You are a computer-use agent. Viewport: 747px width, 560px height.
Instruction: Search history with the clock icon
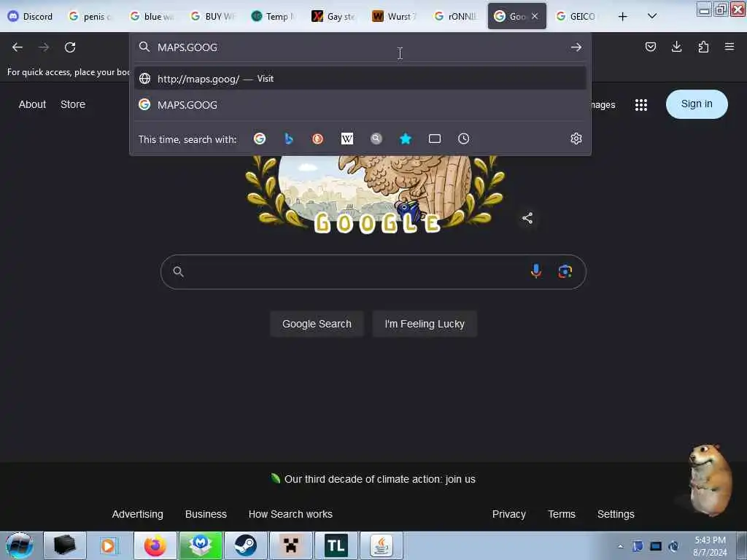pos(463,139)
